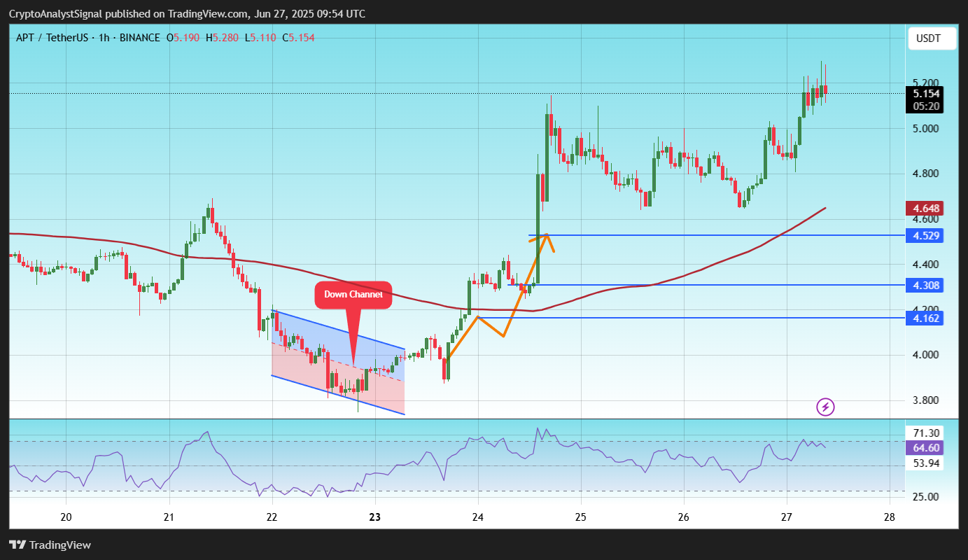Select the red Down Channel callout label

(353, 295)
